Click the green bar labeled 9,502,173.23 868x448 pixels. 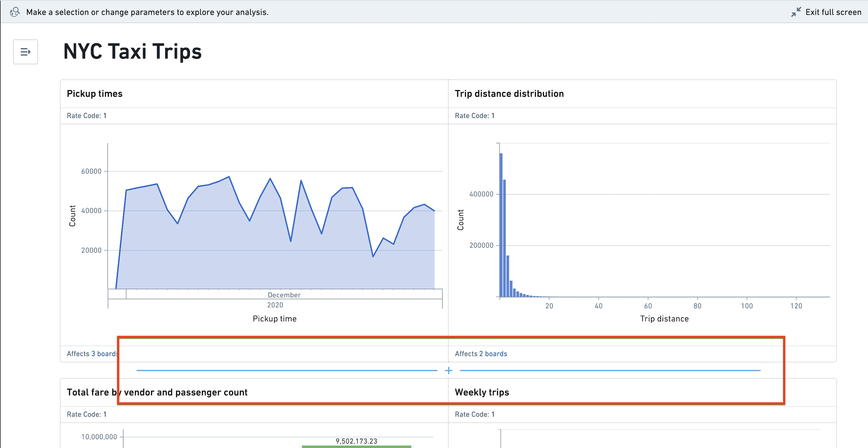[356, 446]
